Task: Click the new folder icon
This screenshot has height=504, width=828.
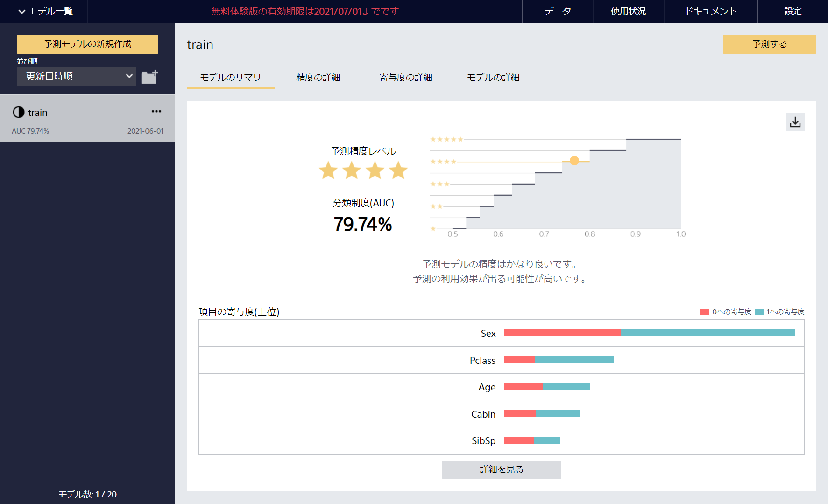Action: (x=149, y=77)
